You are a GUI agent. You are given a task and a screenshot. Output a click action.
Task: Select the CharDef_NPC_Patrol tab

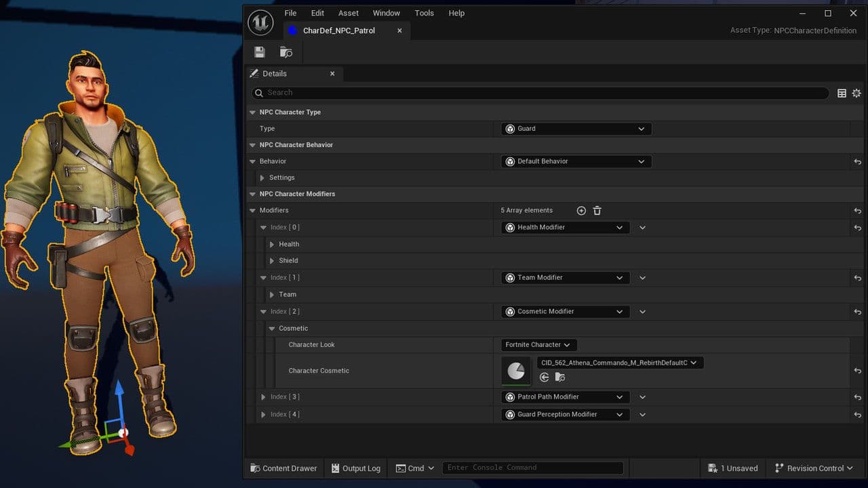coord(338,30)
